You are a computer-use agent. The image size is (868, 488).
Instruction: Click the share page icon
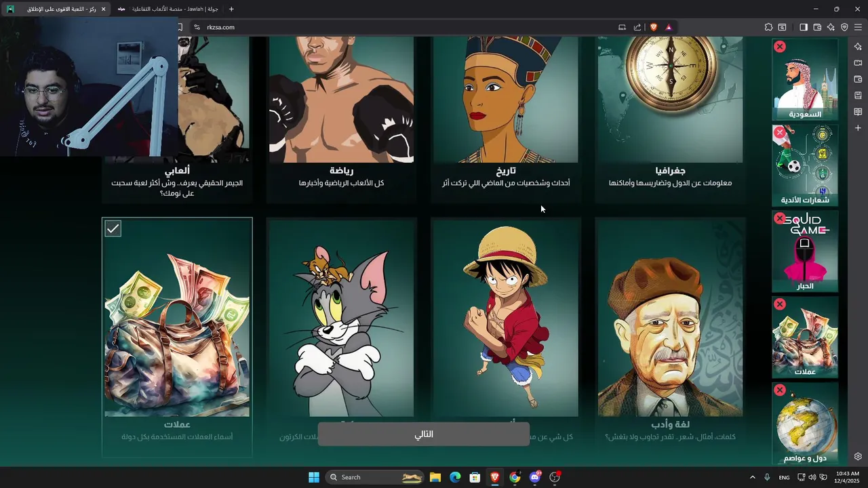pos(637,27)
